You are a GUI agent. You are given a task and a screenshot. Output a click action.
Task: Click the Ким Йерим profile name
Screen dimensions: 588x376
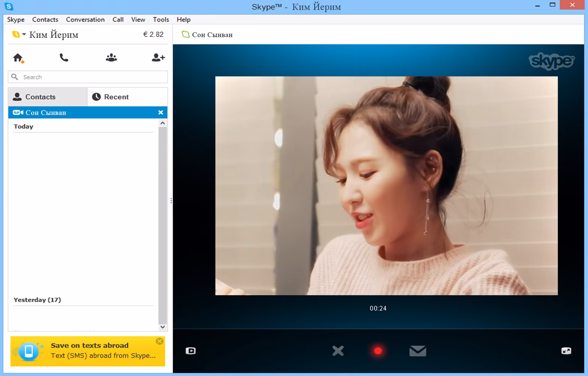[x=54, y=35]
